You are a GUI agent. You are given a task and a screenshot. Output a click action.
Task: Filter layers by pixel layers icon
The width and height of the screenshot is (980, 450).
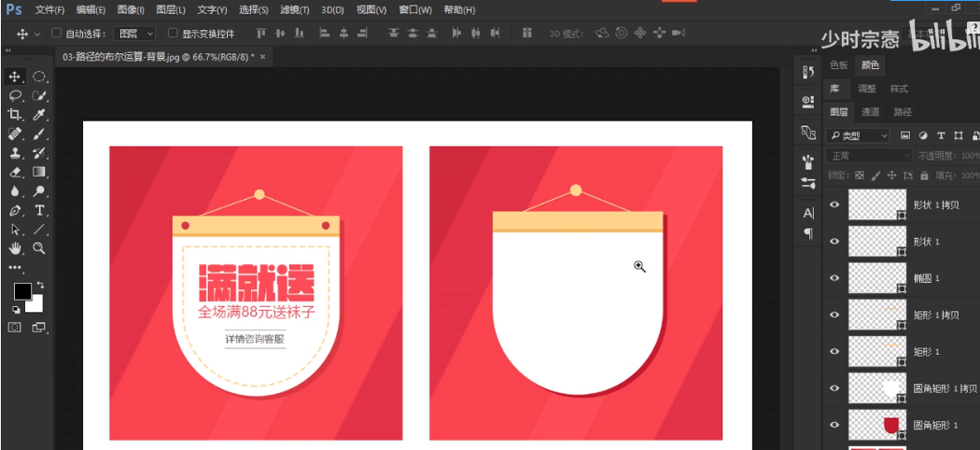tap(905, 135)
